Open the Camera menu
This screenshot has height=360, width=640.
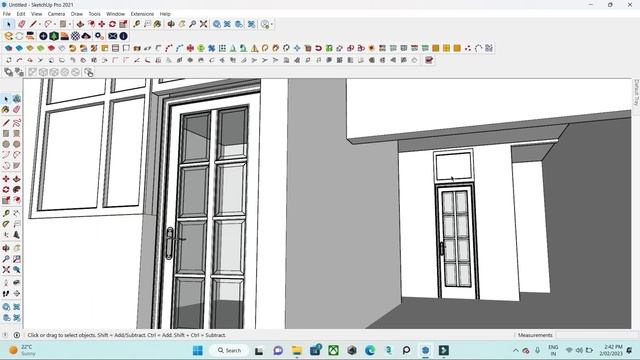click(56, 14)
